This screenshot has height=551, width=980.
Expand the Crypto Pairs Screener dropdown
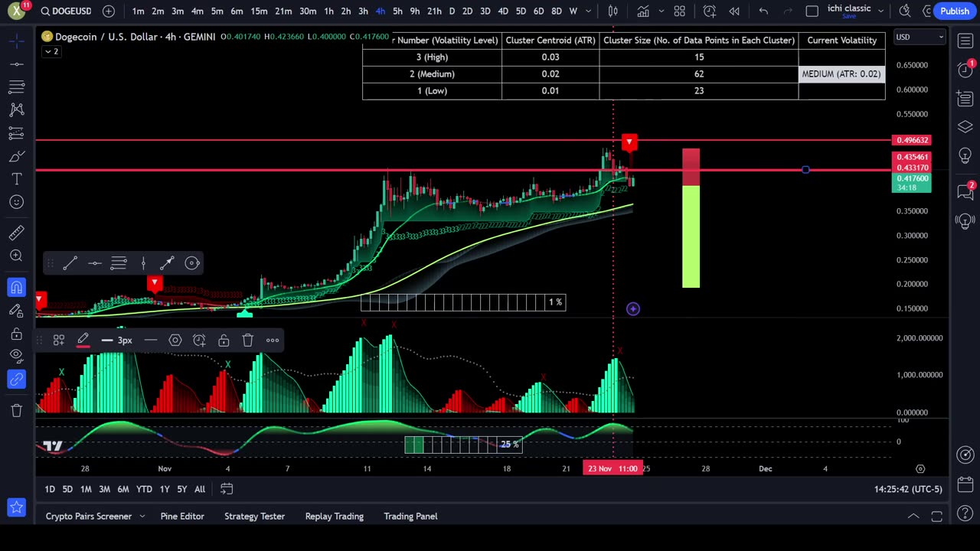(142, 517)
